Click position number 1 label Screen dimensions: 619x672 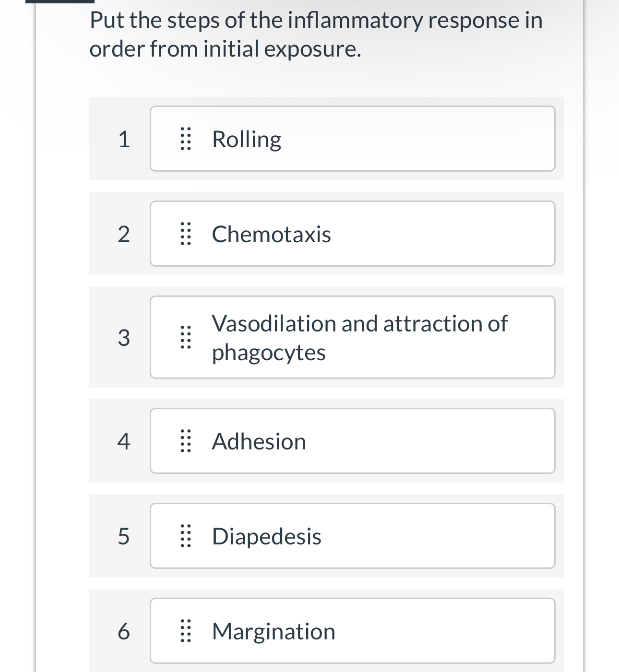[124, 139]
